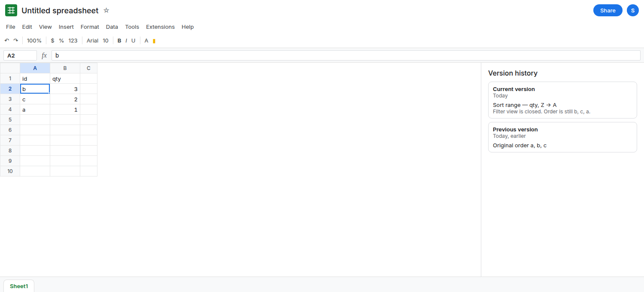Click cell with value 2
The image size is (644, 292).
(x=65, y=99)
